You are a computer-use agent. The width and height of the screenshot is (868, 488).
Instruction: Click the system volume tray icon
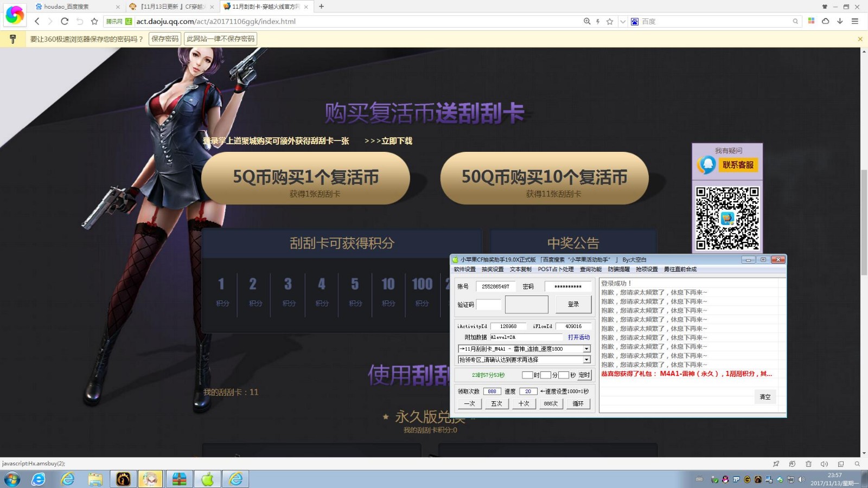(801, 479)
